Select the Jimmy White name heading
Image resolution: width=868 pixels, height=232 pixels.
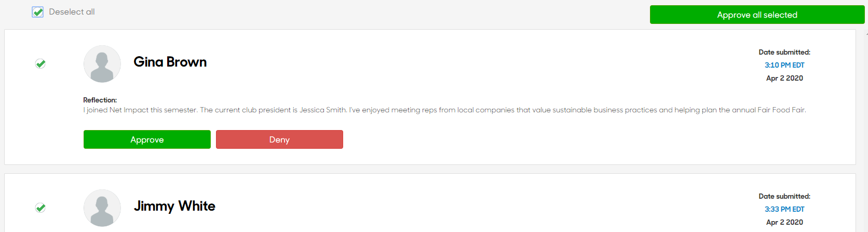(174, 206)
